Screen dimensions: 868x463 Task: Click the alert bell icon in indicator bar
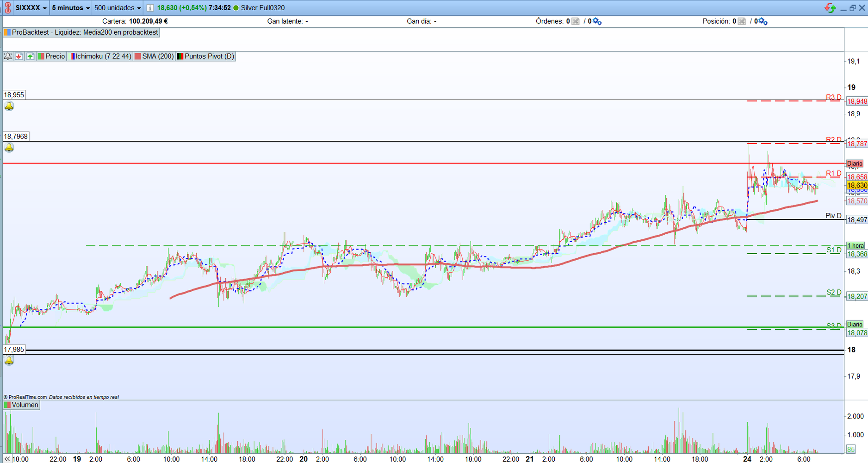coord(8,56)
